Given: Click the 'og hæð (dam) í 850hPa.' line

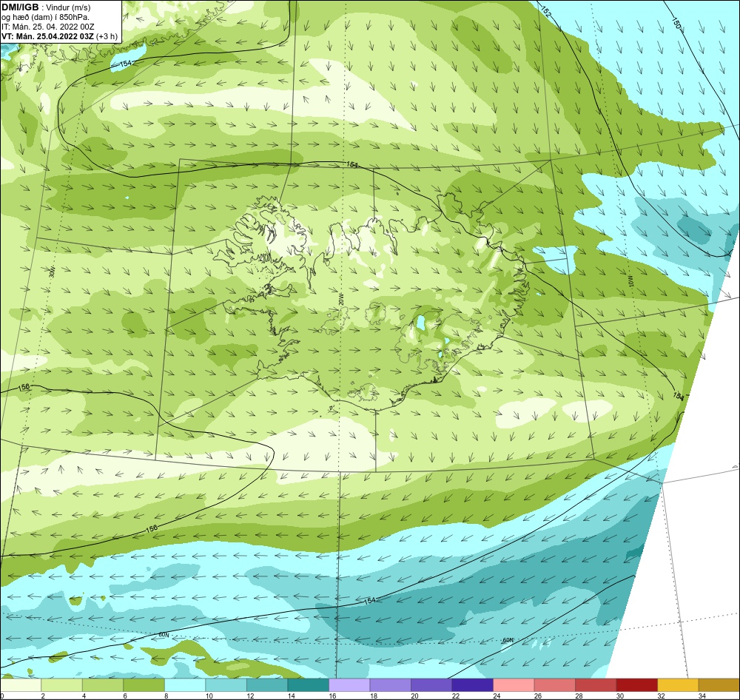Looking at the screenshot, I should [x=45, y=17].
